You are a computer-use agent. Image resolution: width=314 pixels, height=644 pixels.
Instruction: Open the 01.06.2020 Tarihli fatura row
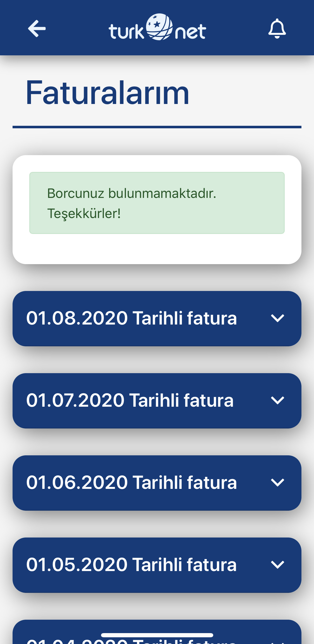[x=157, y=483]
